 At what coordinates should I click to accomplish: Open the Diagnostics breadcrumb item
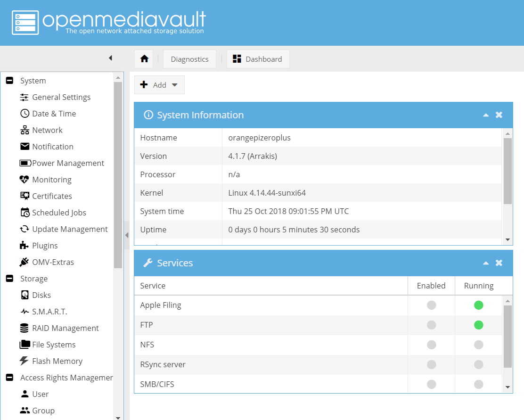click(x=189, y=59)
